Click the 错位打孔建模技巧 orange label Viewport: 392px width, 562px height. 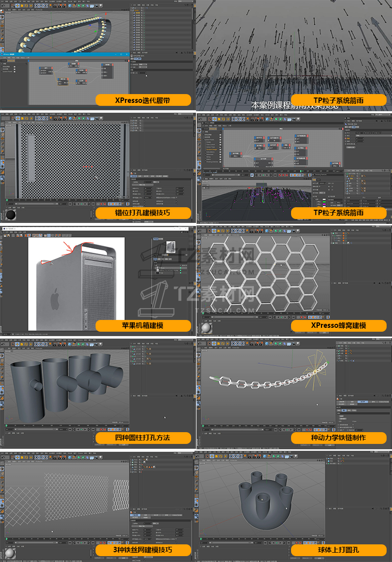(143, 213)
